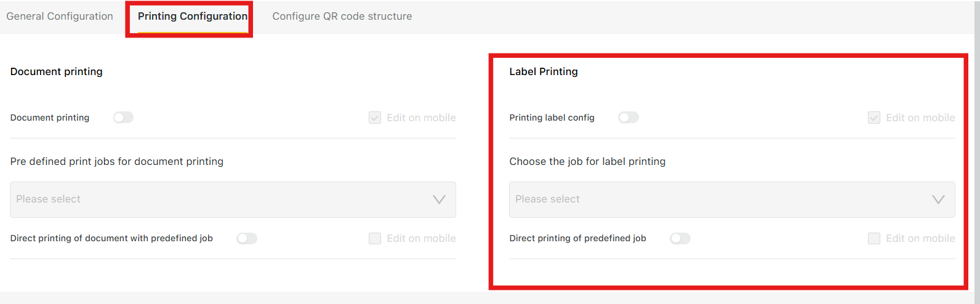This screenshot has height=304, width=980.
Task: Click the Document printing section heading
Action: point(57,71)
